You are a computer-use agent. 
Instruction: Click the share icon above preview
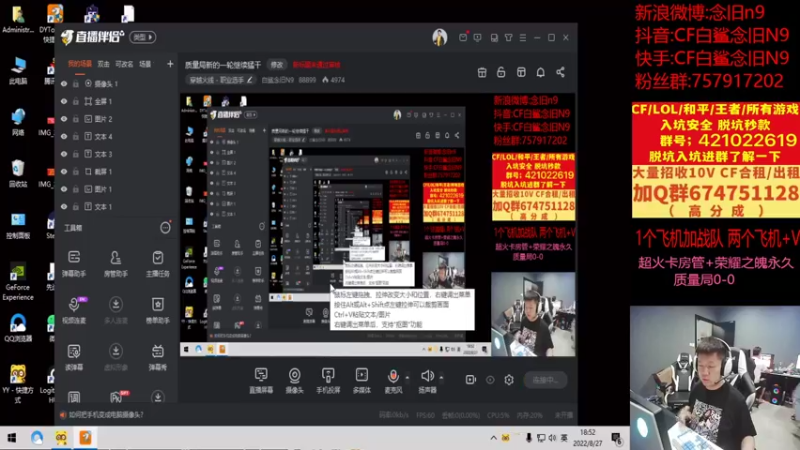click(x=560, y=72)
